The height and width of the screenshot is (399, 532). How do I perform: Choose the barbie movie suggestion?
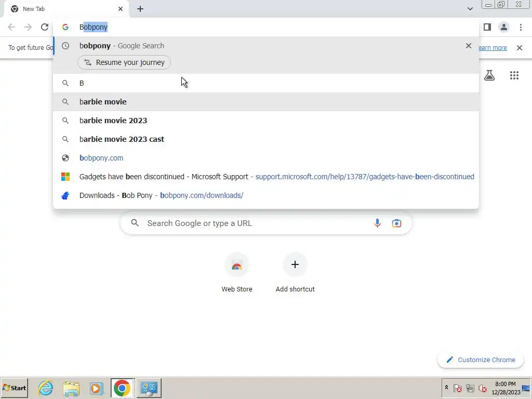point(266,102)
